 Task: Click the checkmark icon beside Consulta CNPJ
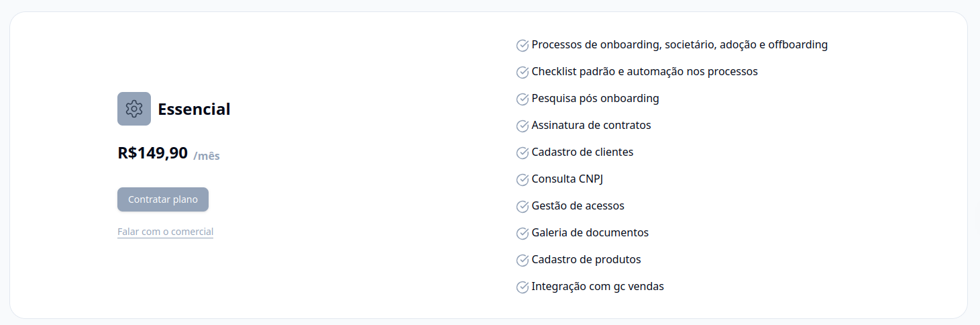pyautogui.click(x=523, y=180)
